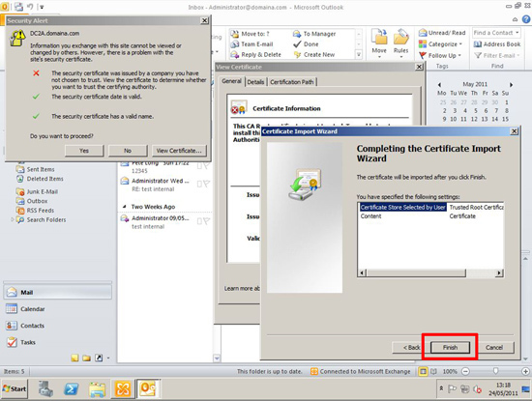The width and height of the screenshot is (532, 401).
Task: Go to next month in calendar
Action: pos(511,84)
